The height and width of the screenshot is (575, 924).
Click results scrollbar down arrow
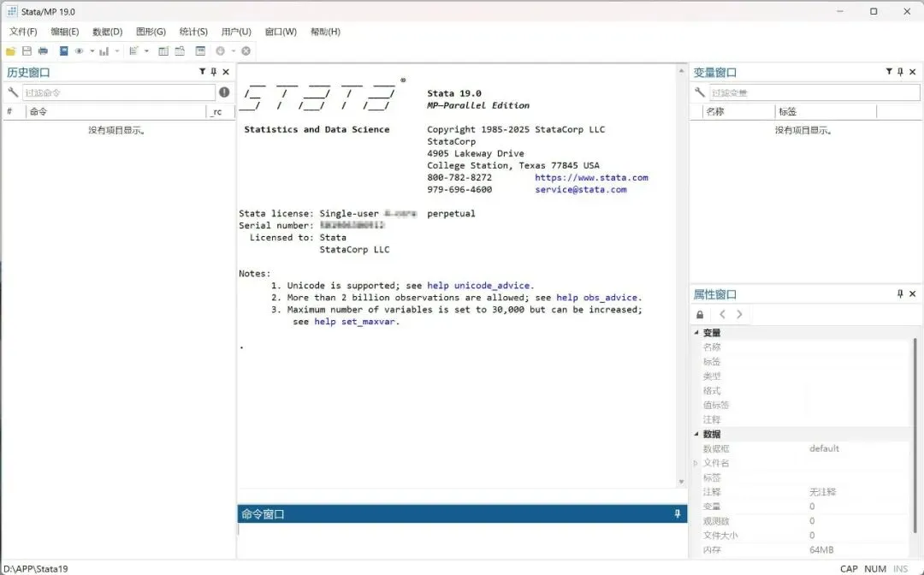point(681,482)
